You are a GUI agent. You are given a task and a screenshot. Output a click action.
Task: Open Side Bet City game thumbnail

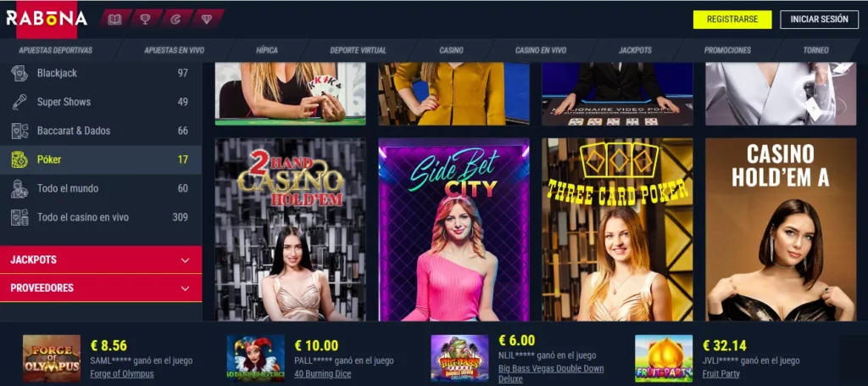point(454,229)
